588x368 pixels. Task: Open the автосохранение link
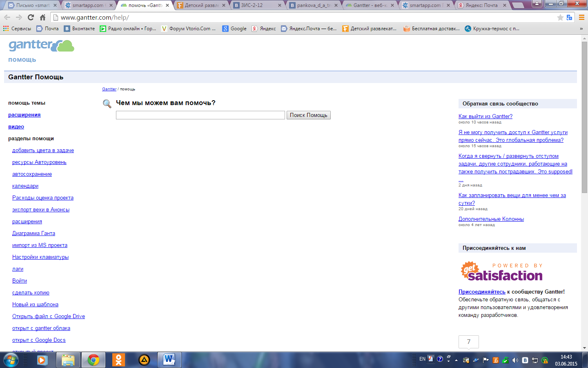pyautogui.click(x=32, y=174)
